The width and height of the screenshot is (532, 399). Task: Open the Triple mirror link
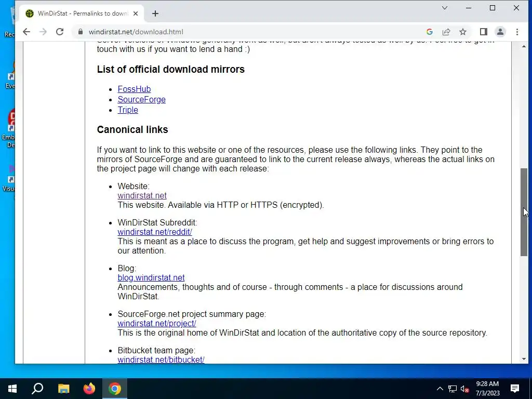tap(128, 110)
